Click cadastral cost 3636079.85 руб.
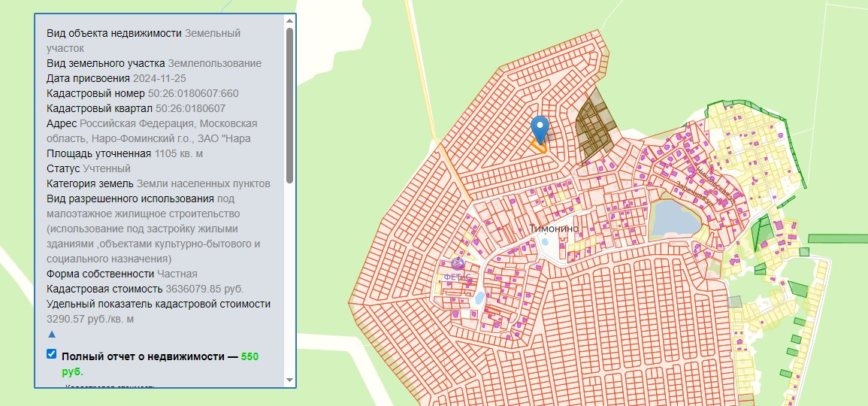 coord(205,289)
